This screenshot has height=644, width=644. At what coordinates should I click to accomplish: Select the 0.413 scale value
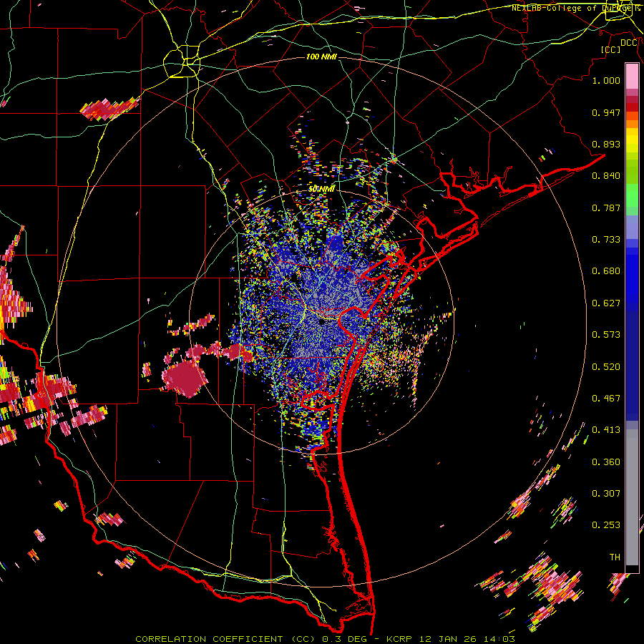606,430
